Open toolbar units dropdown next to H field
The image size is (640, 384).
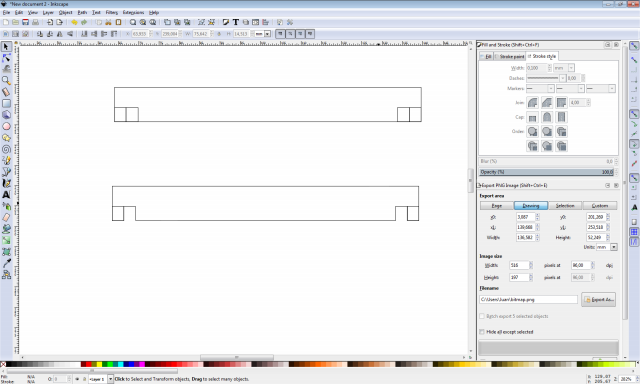tap(267, 34)
